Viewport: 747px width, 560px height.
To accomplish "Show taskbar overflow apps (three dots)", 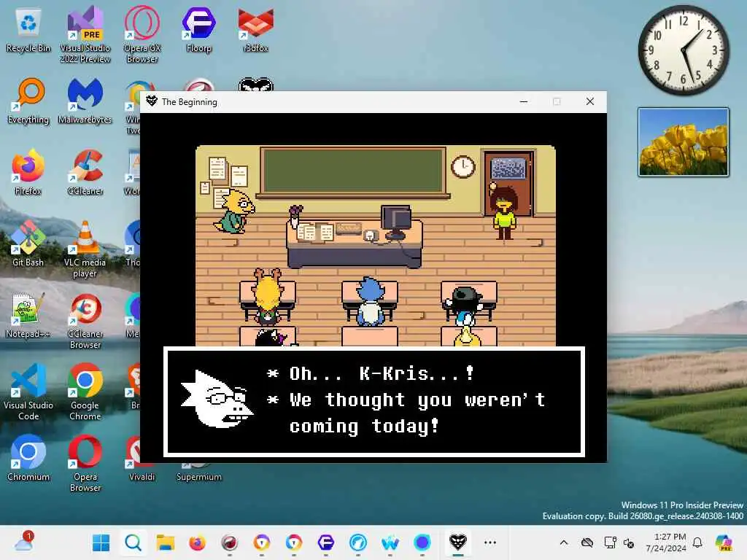I will tap(490, 542).
